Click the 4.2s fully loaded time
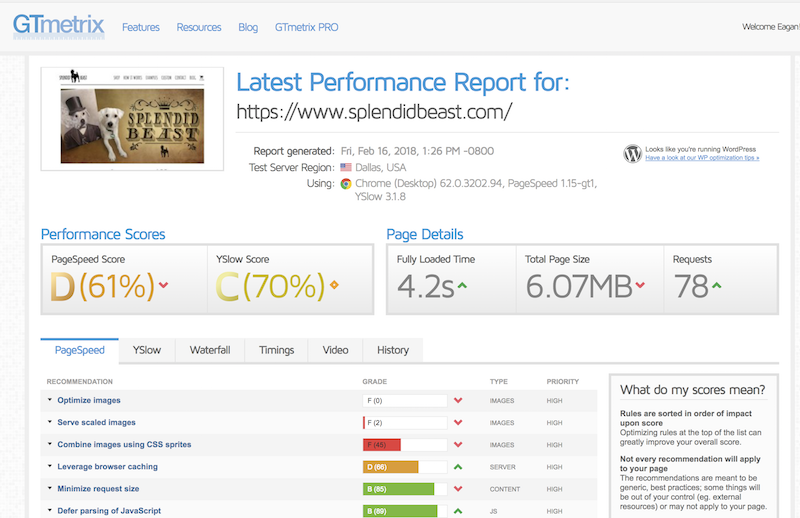 (x=426, y=286)
